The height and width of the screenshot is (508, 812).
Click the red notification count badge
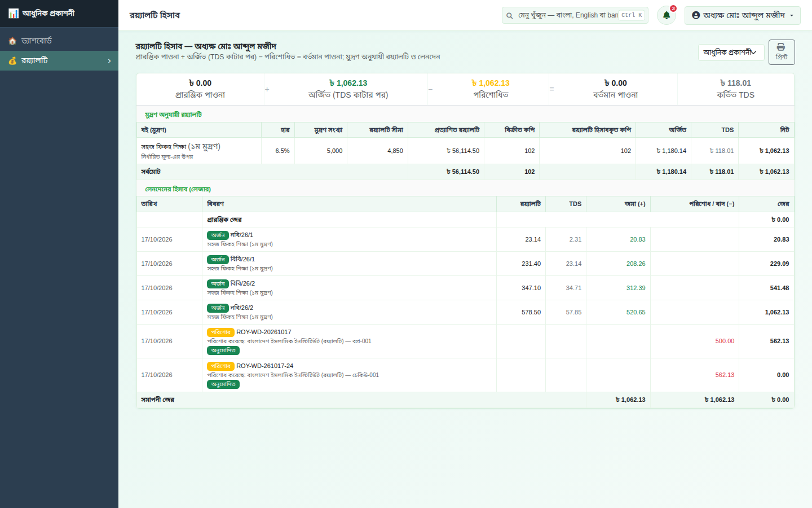[673, 8]
